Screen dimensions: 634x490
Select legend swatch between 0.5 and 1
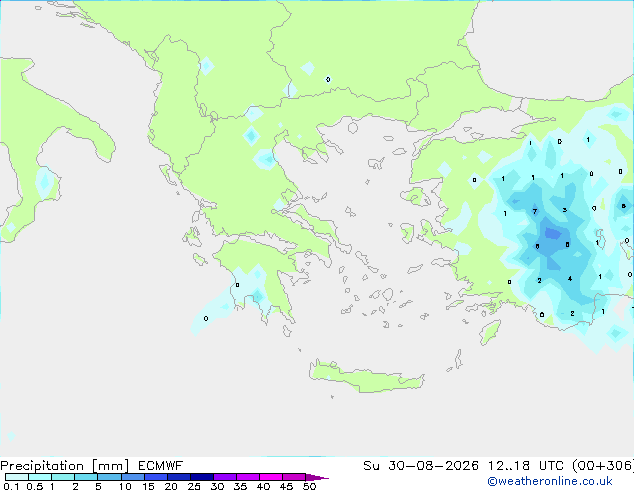point(40,477)
